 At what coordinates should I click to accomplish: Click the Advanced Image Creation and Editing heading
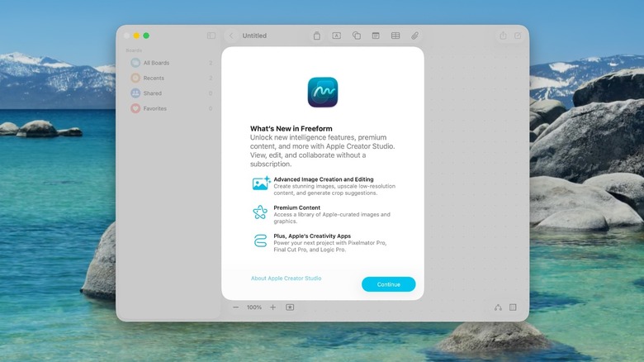pyautogui.click(x=324, y=179)
